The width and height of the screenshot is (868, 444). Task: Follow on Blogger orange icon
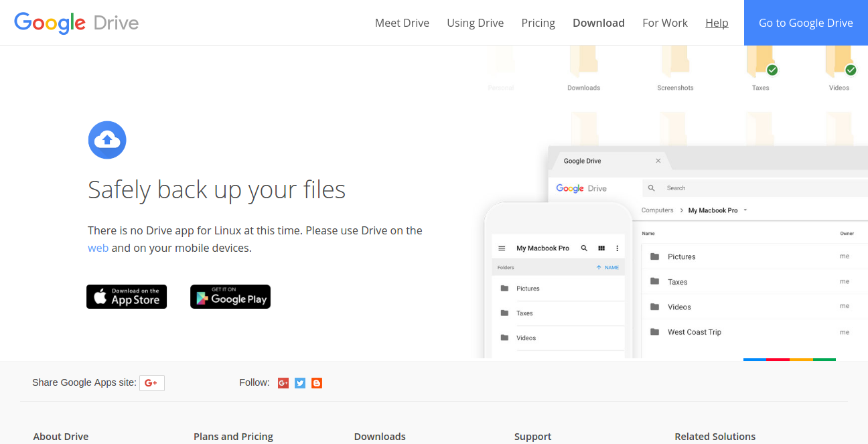(317, 383)
